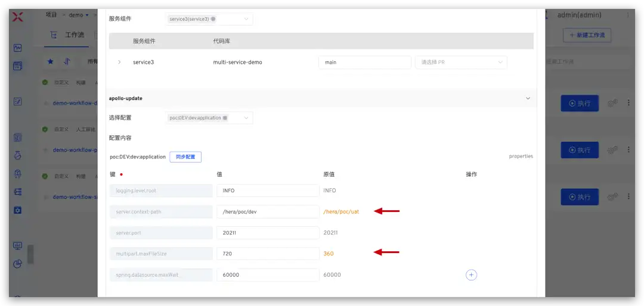Open the pie chart sidebar icon
644x306 pixels.
pos(17,264)
